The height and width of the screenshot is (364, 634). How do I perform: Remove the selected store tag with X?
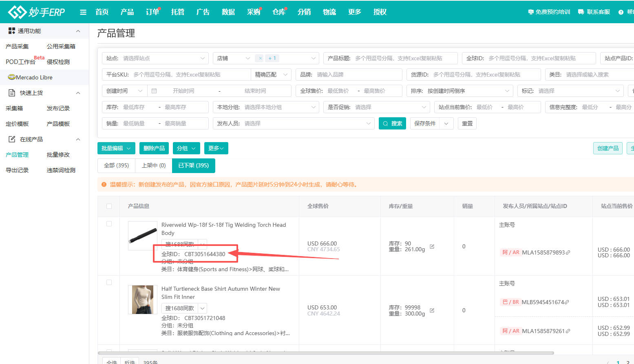point(260,58)
